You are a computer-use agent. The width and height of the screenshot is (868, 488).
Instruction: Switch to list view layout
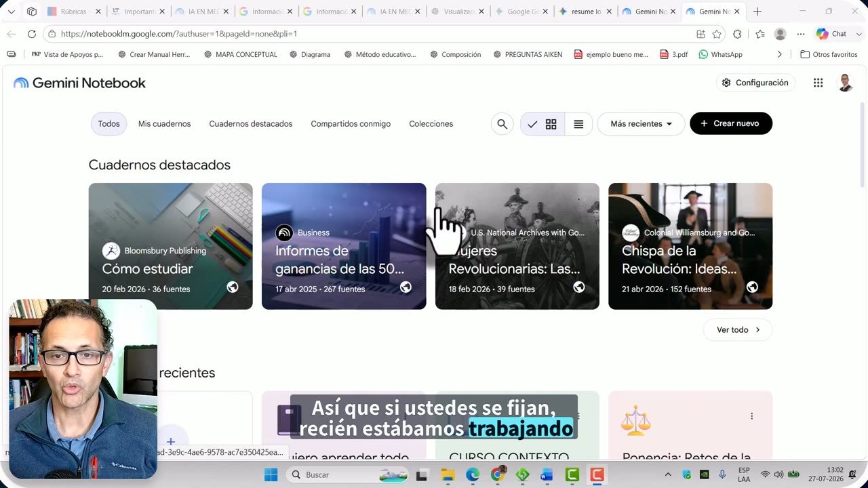point(578,124)
